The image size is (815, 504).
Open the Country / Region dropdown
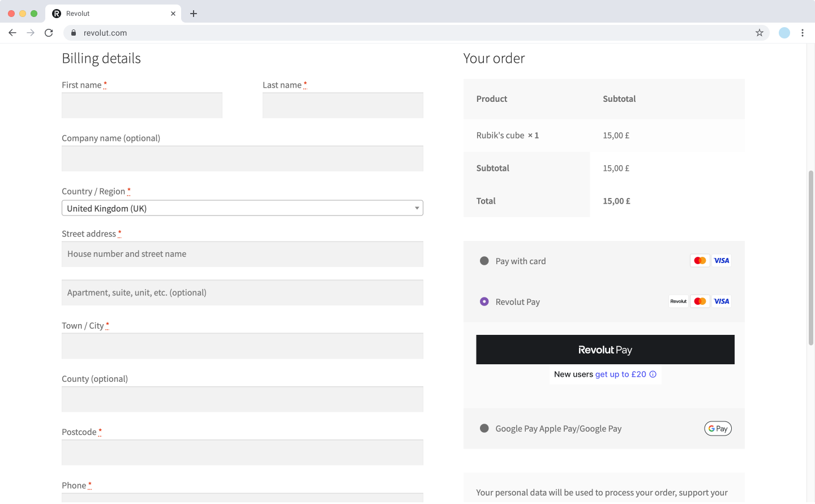coord(242,208)
